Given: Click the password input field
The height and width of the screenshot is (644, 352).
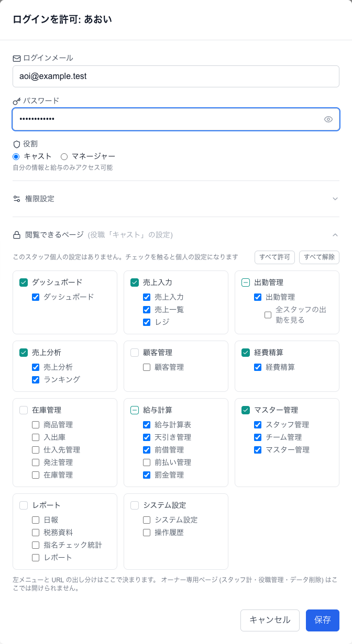Looking at the screenshot, I should pyautogui.click(x=176, y=119).
